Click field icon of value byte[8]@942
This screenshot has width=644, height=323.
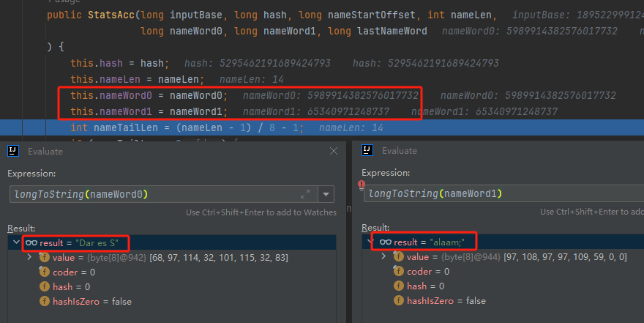[x=45, y=257]
